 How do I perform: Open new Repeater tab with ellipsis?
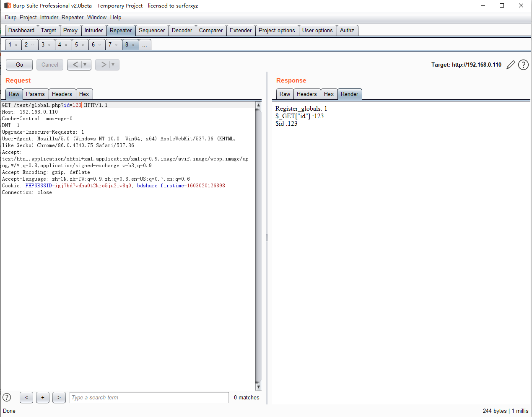pyautogui.click(x=145, y=45)
